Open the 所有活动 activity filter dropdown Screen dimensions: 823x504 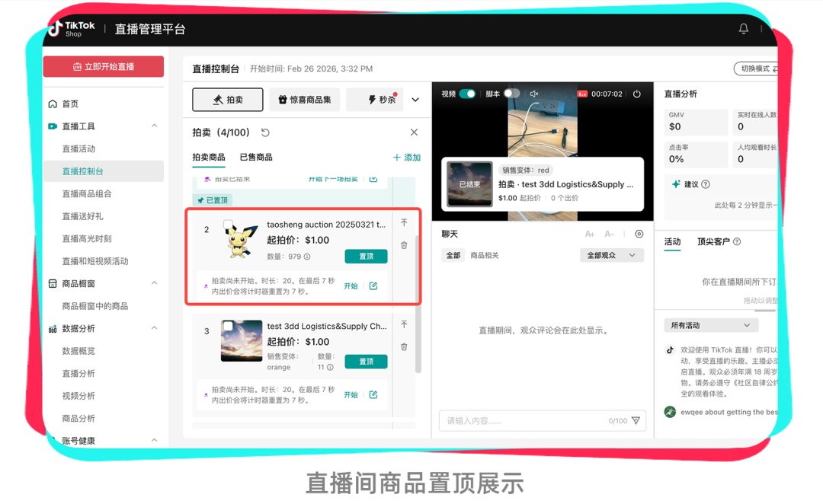710,325
